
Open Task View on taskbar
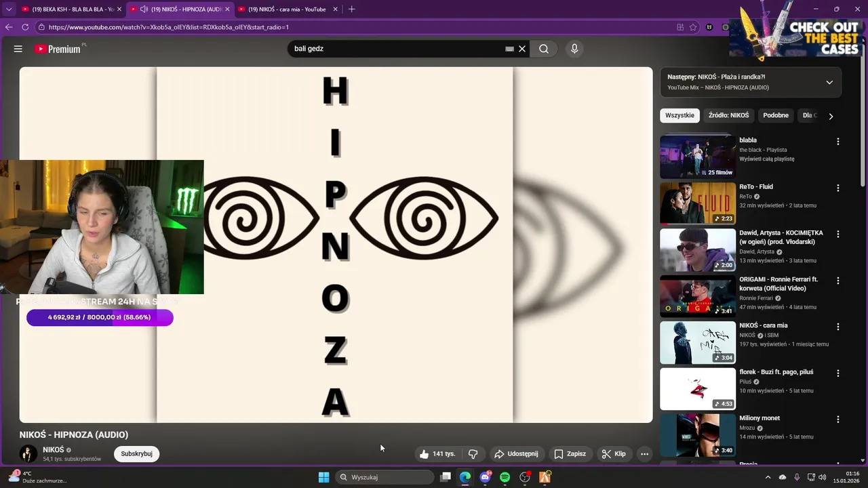click(x=446, y=477)
